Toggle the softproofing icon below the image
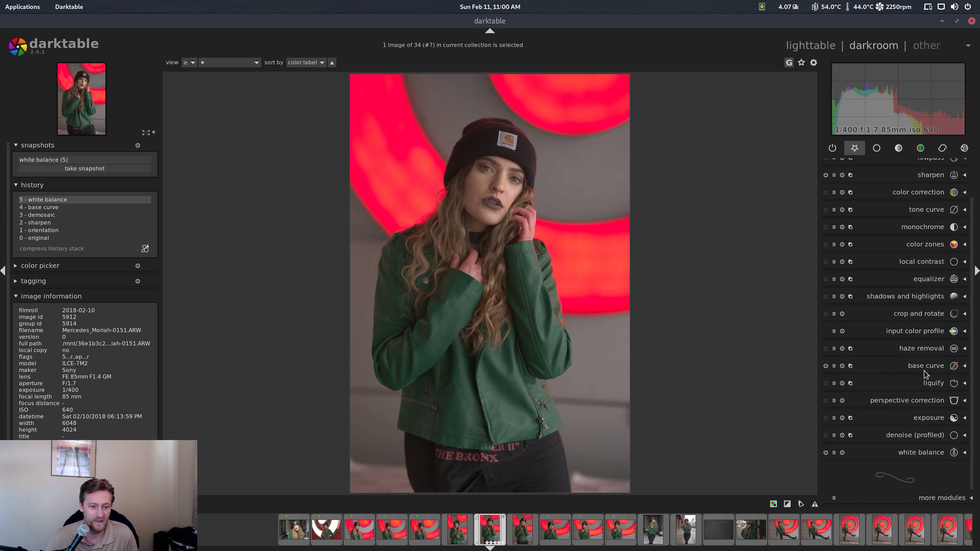This screenshot has width=980, height=551. [801, 504]
